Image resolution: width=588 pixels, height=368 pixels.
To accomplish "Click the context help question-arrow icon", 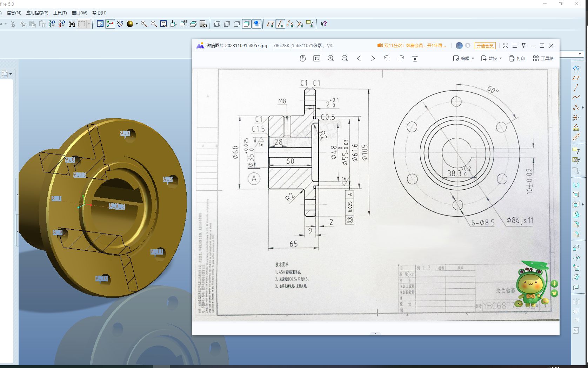I will (324, 24).
